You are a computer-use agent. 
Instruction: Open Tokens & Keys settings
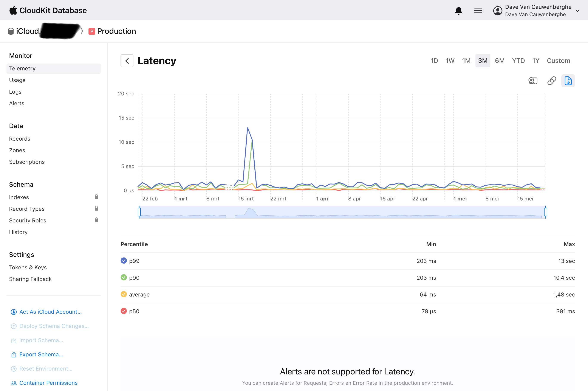point(28,267)
